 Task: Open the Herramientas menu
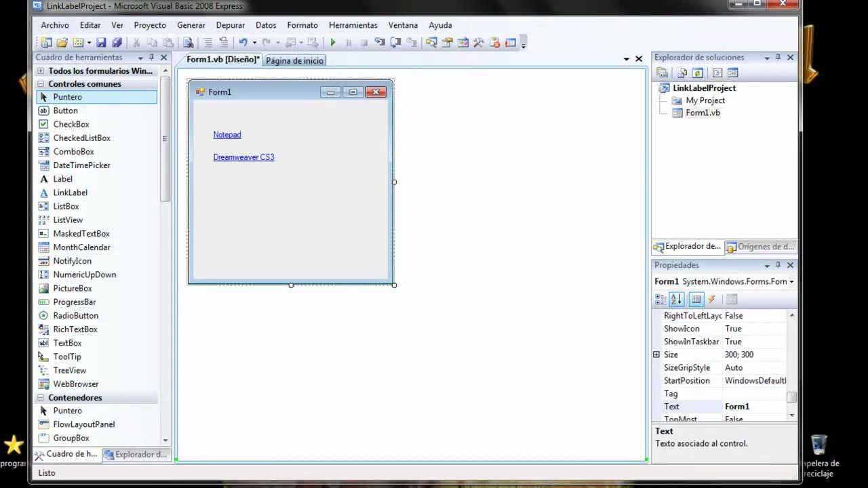click(x=354, y=25)
